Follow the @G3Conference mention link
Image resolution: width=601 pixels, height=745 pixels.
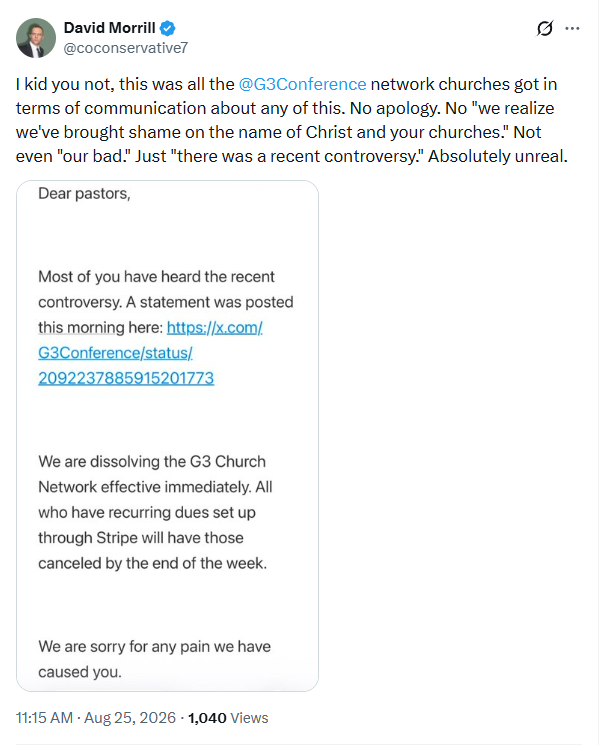302,84
